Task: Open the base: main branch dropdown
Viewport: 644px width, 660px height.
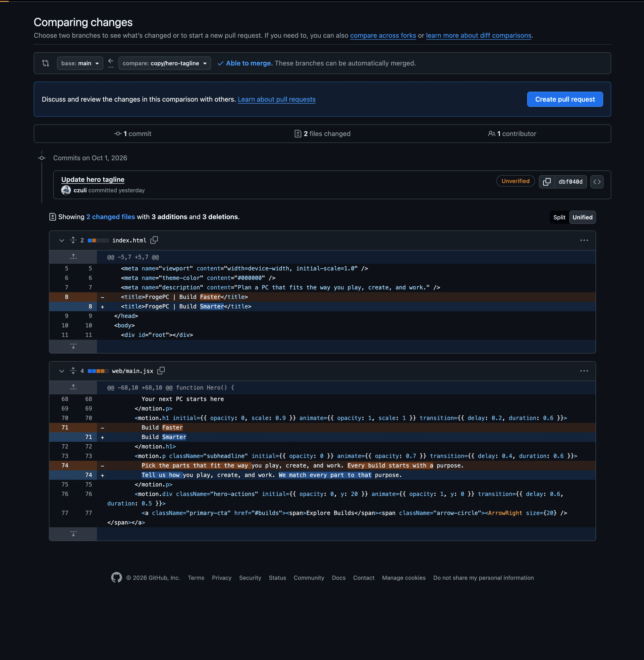Action: pos(80,63)
